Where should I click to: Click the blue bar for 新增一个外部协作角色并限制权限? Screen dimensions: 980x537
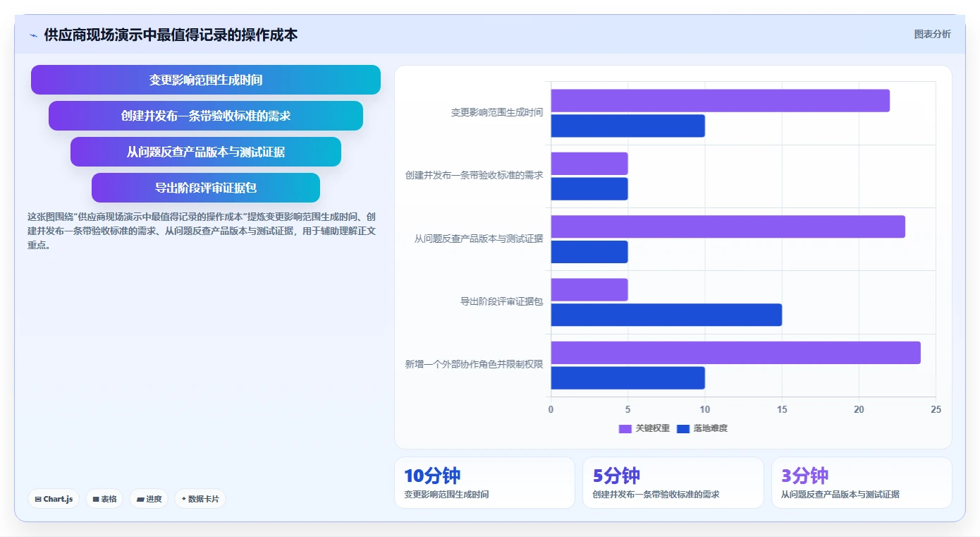[x=627, y=378]
